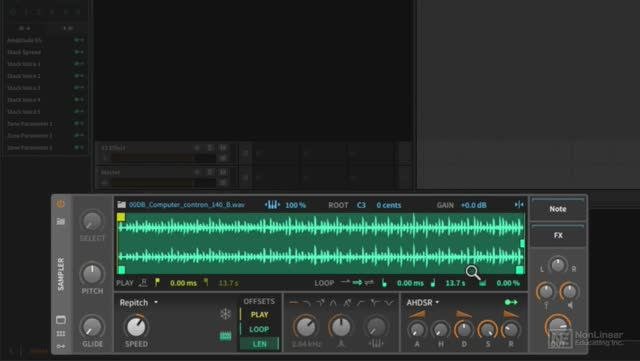
Task: Click the ROOT note value C3
Action: click(361, 205)
